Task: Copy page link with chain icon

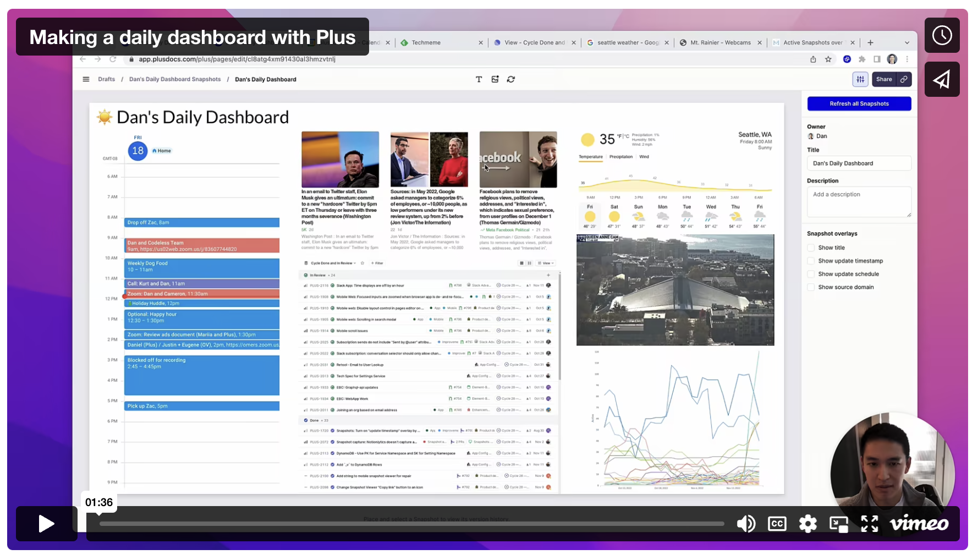Action: (x=904, y=79)
